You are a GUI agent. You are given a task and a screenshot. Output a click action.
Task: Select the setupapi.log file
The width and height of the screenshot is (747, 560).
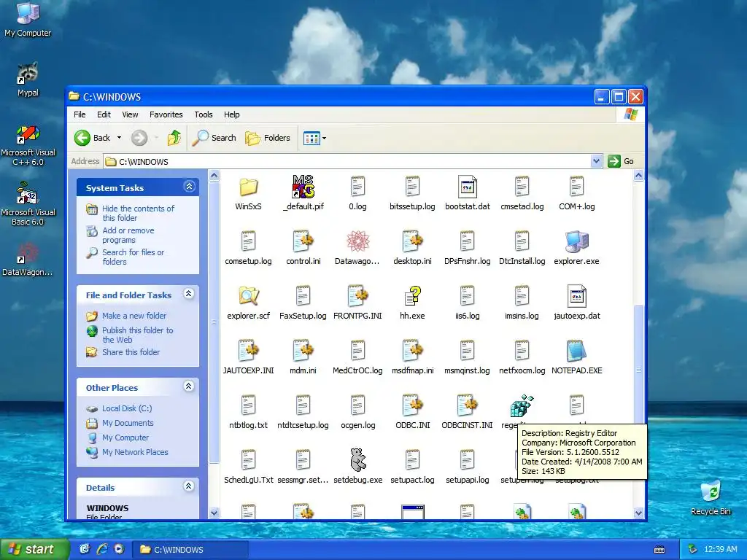pyautogui.click(x=468, y=467)
